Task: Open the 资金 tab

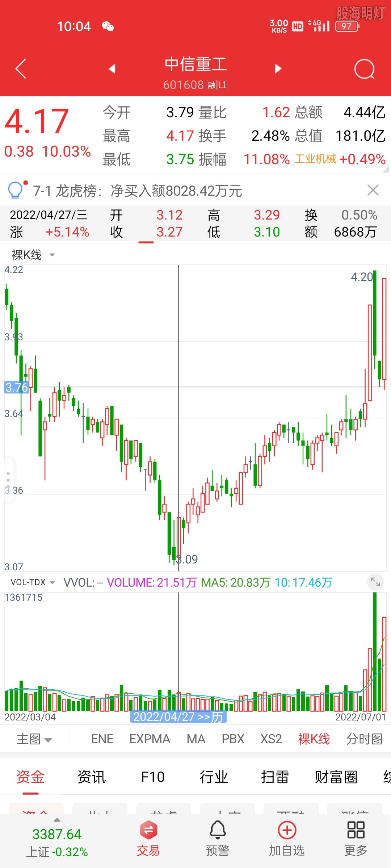Action: [30, 777]
